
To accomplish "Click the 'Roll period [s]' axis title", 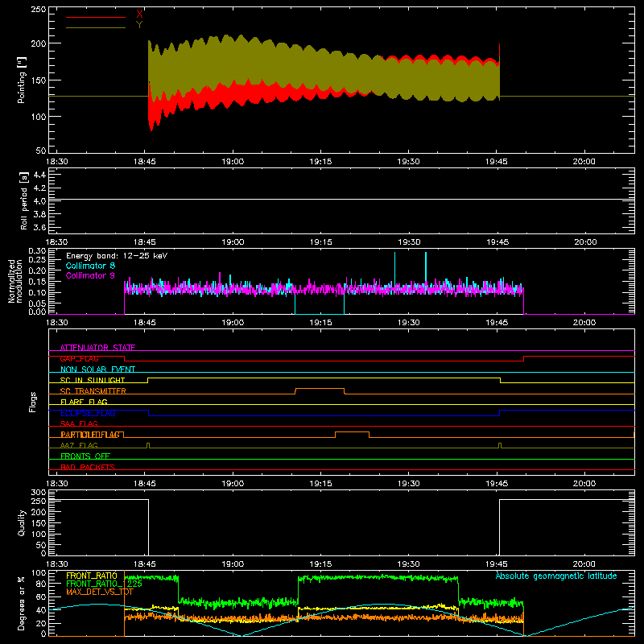I will (24, 200).
